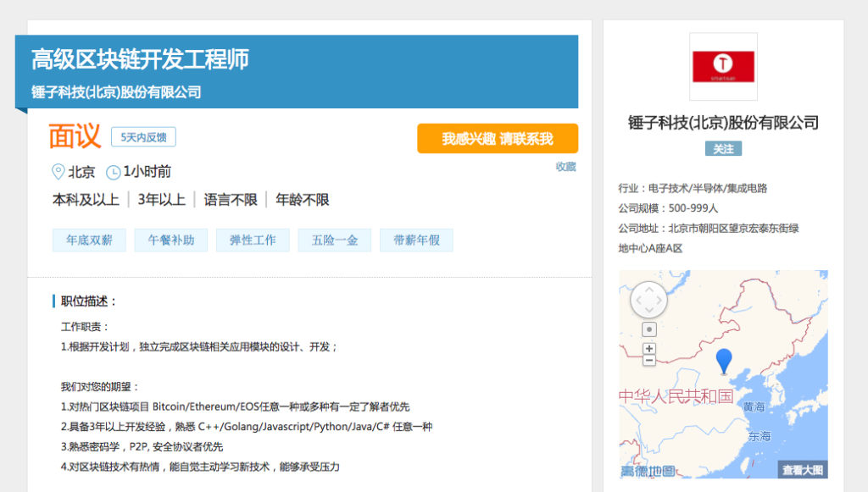Open company link under the job title
The height and width of the screenshot is (492, 868).
[x=116, y=92]
